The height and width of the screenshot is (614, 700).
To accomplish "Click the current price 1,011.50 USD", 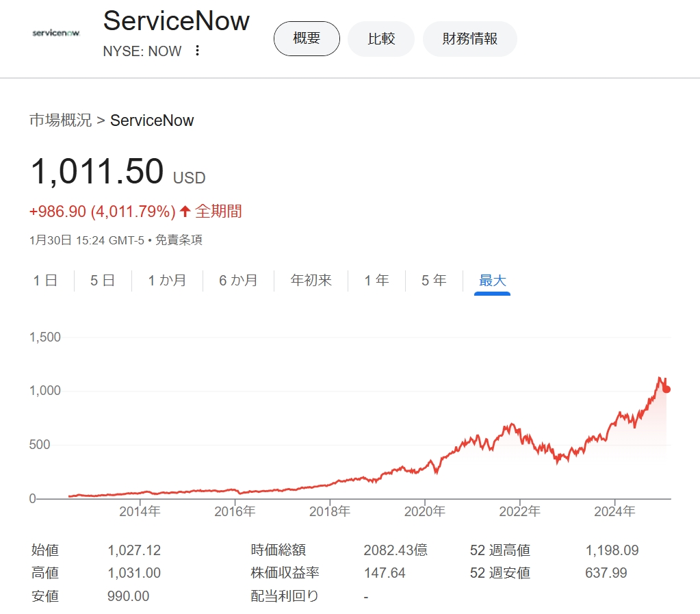I will click(98, 171).
